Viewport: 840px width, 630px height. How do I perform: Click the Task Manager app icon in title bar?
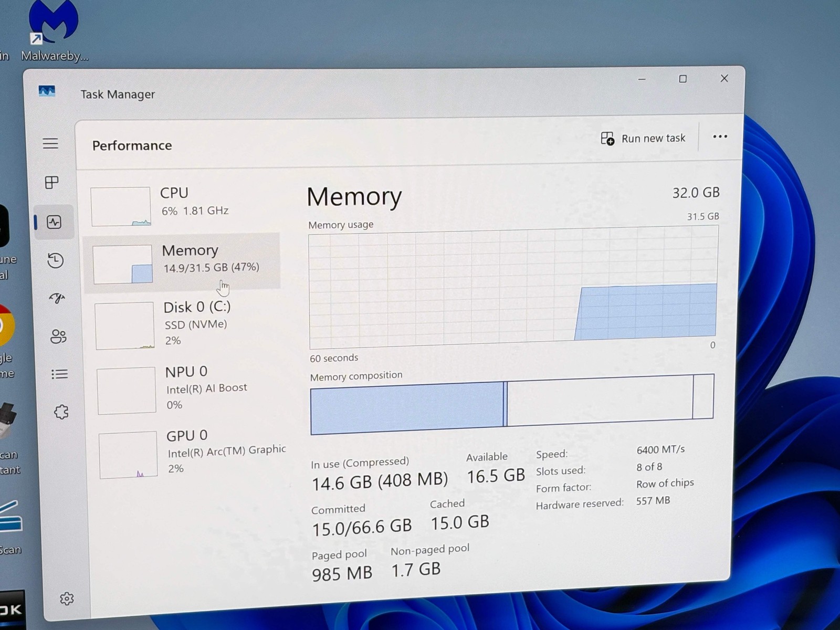47,91
